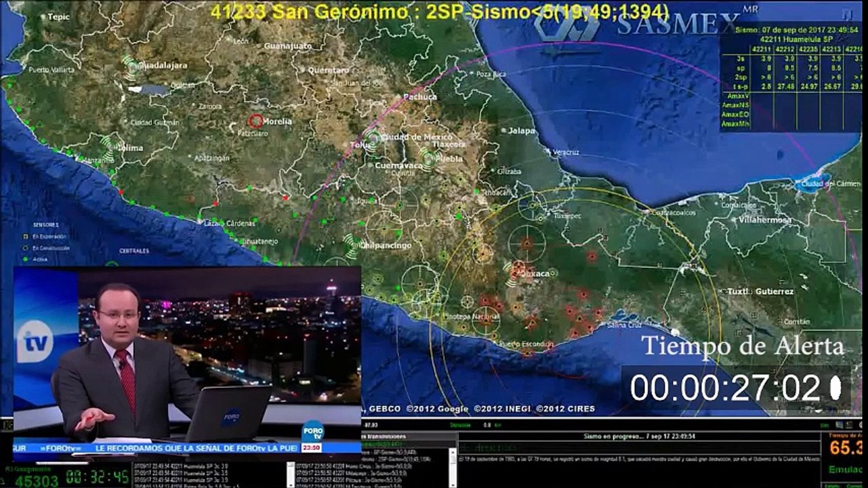Click the Jalapa city label
This screenshot has height=488, width=868.
pyautogui.click(x=522, y=131)
